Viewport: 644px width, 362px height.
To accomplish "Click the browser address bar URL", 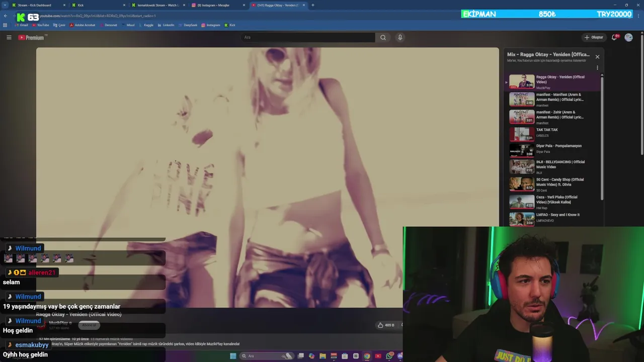I will tap(98, 16).
